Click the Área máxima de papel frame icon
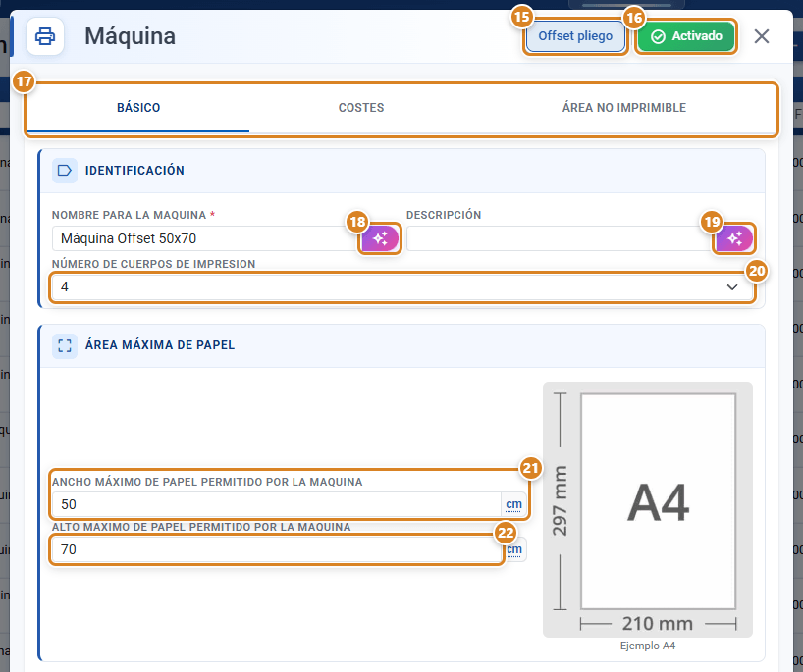 coord(65,345)
